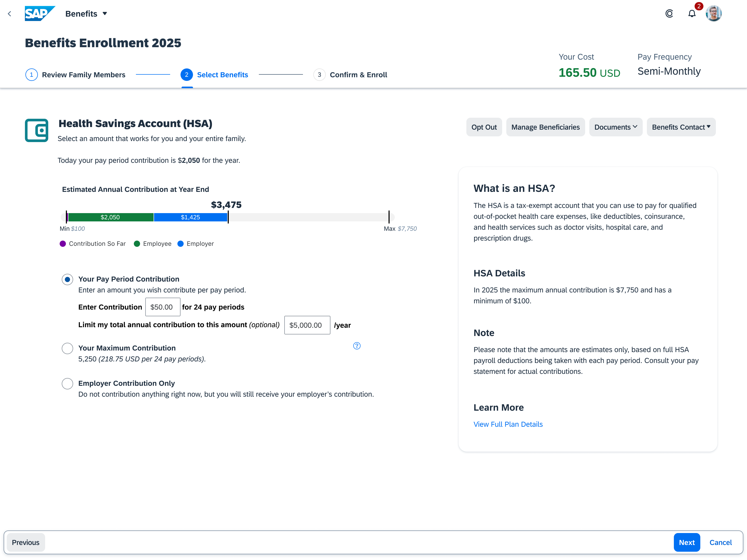Click the SAP logo
The image size is (747, 560).
coord(39,13)
